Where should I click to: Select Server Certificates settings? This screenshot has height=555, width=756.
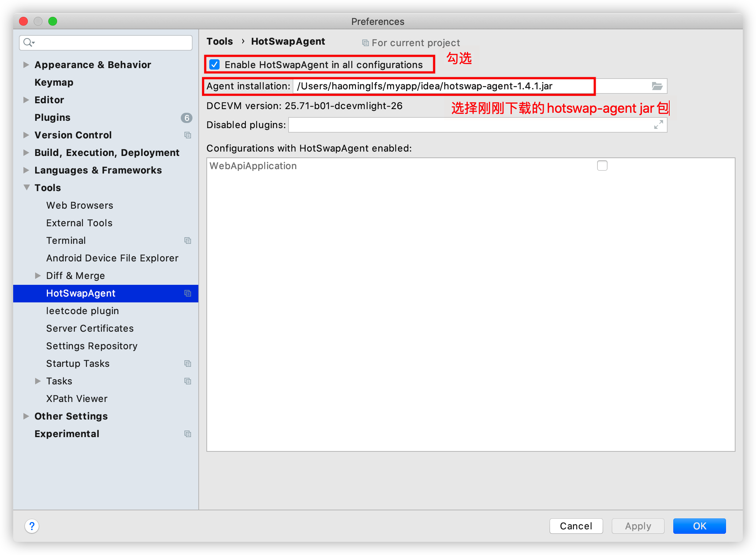(90, 328)
